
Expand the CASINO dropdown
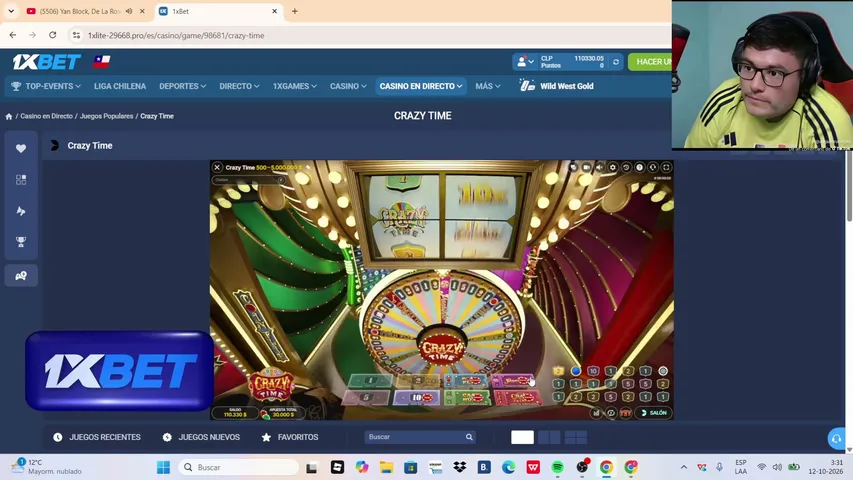348,86
